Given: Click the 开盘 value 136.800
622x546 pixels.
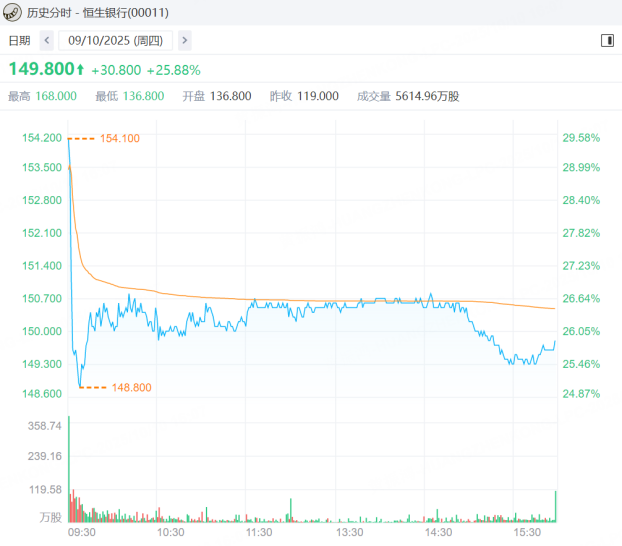Looking at the screenshot, I should click(x=230, y=96).
